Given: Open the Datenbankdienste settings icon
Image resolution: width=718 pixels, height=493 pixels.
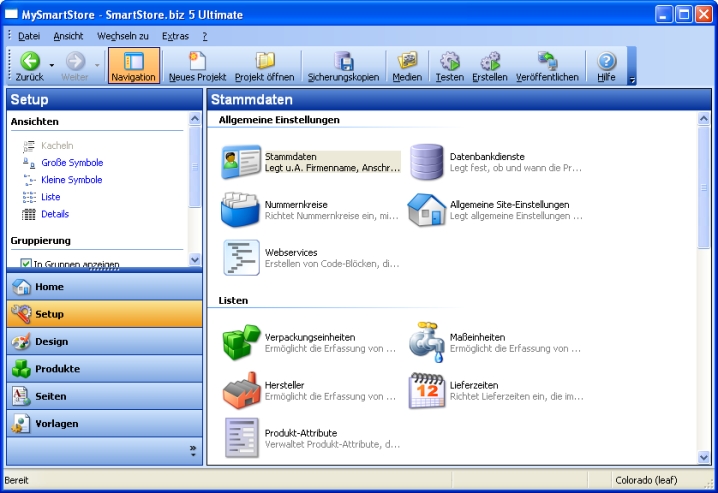Looking at the screenshot, I should [x=427, y=162].
